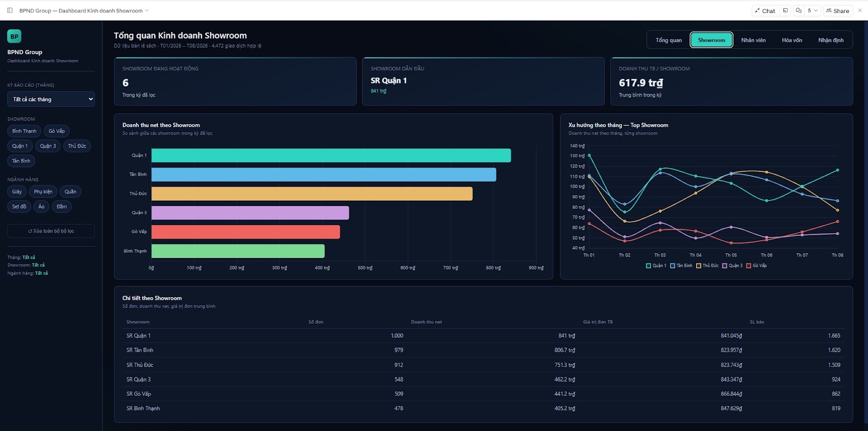868x431 pixels.
Task: Close the artifact panel with X icon
Action: coord(860,10)
